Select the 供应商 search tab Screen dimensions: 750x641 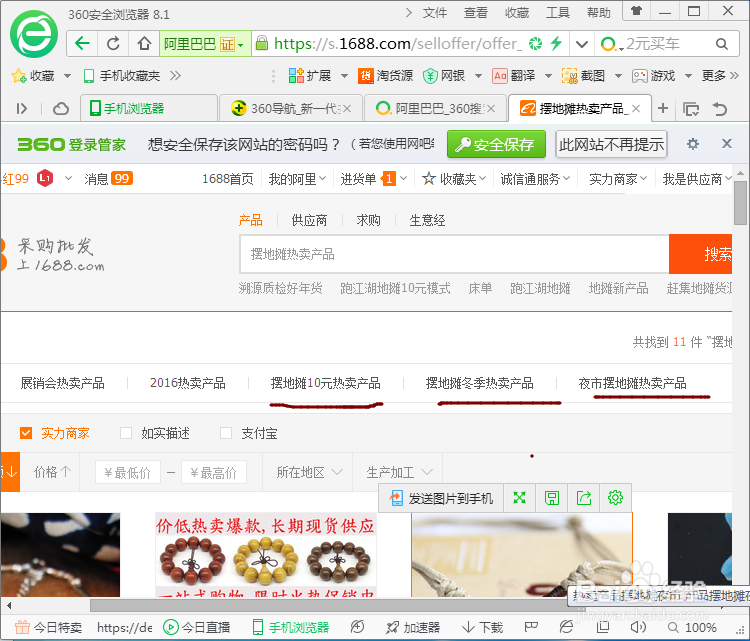pyautogui.click(x=309, y=220)
